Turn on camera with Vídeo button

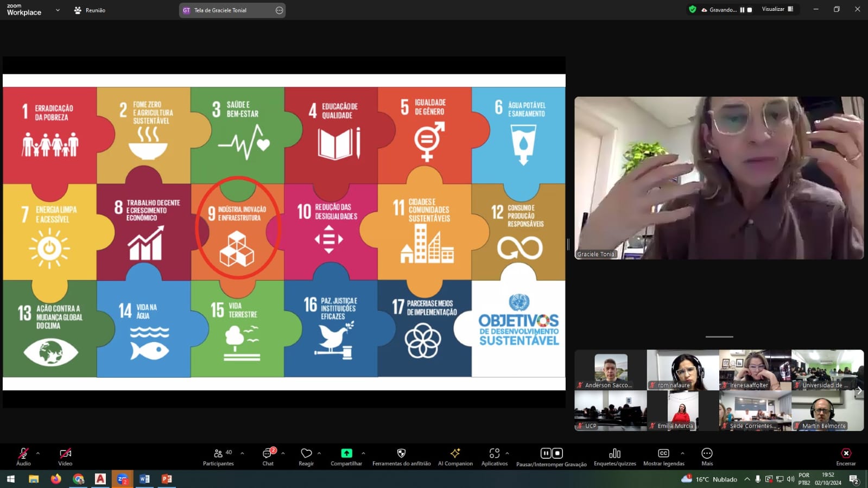[65, 454]
